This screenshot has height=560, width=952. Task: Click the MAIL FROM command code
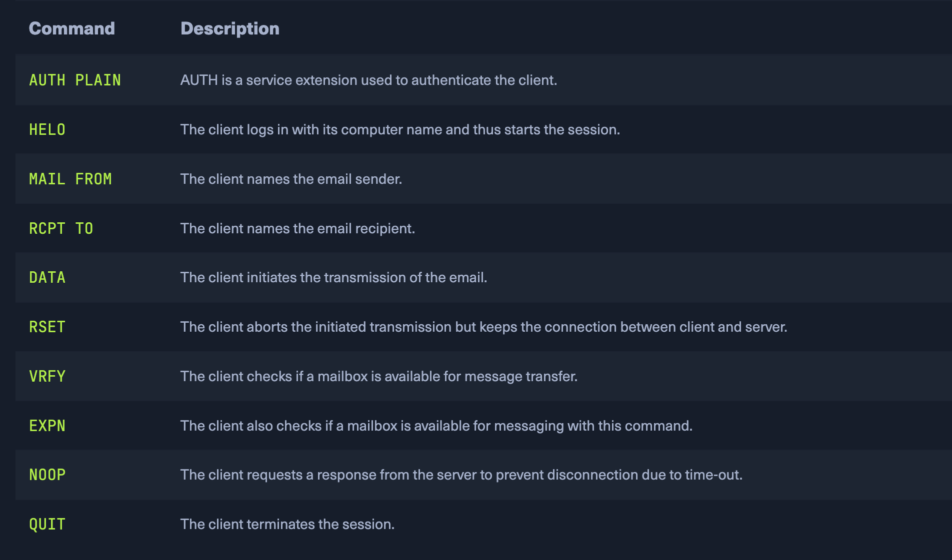(70, 179)
